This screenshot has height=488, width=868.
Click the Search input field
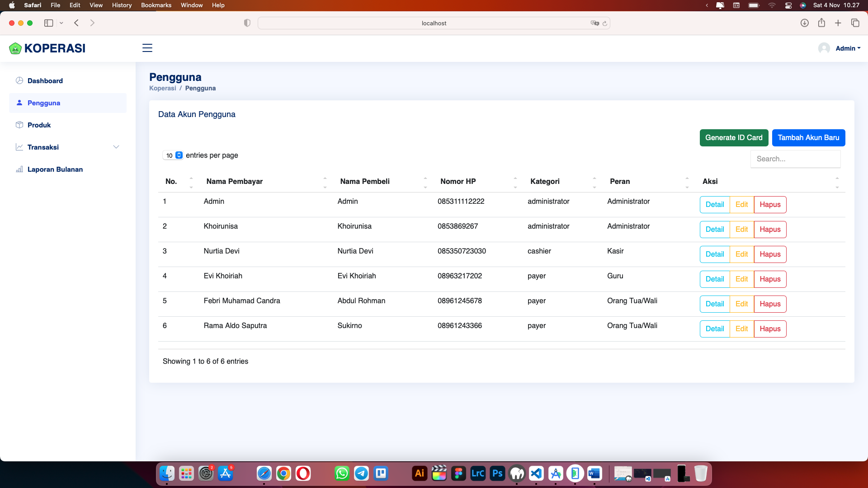[x=795, y=159]
